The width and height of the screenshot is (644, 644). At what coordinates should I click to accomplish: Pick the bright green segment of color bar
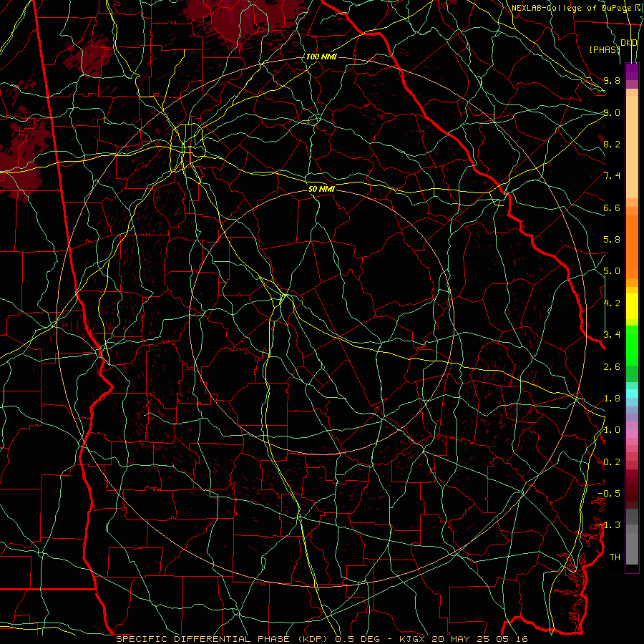pos(632,345)
